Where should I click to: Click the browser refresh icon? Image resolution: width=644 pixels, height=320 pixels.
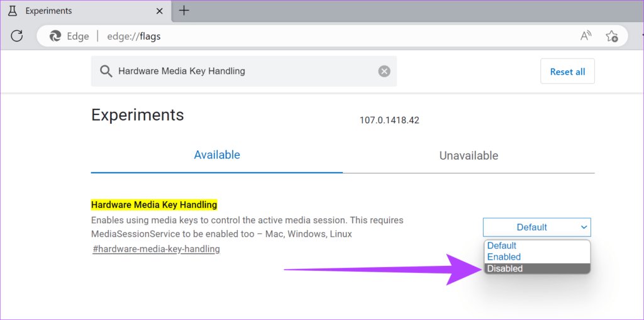(x=16, y=36)
